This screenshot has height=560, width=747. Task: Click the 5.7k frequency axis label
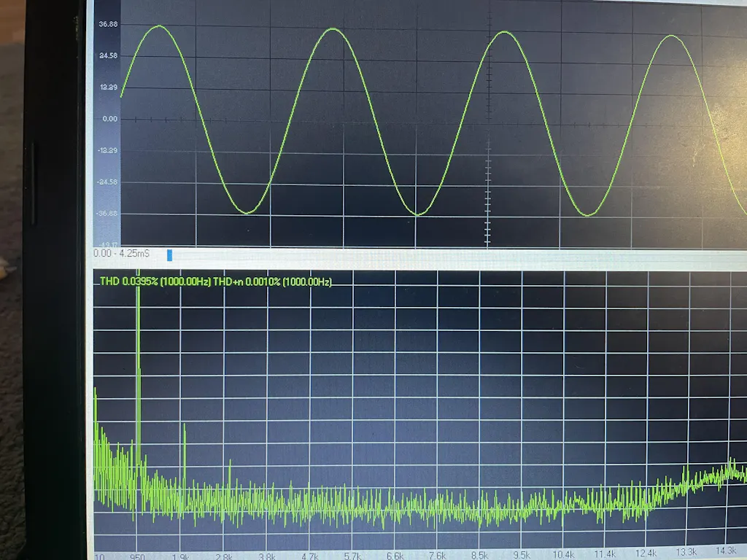pyautogui.click(x=353, y=556)
